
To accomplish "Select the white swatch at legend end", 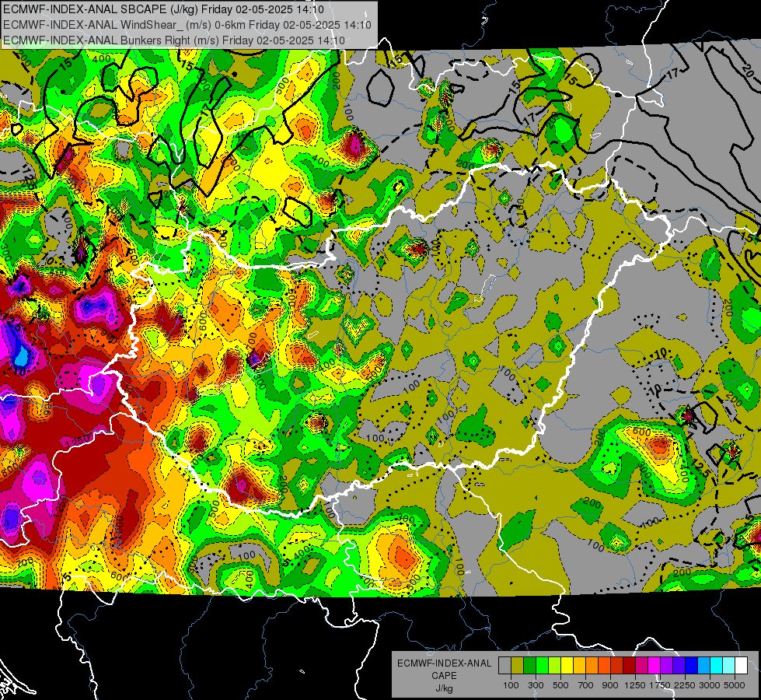I will [x=741, y=665].
